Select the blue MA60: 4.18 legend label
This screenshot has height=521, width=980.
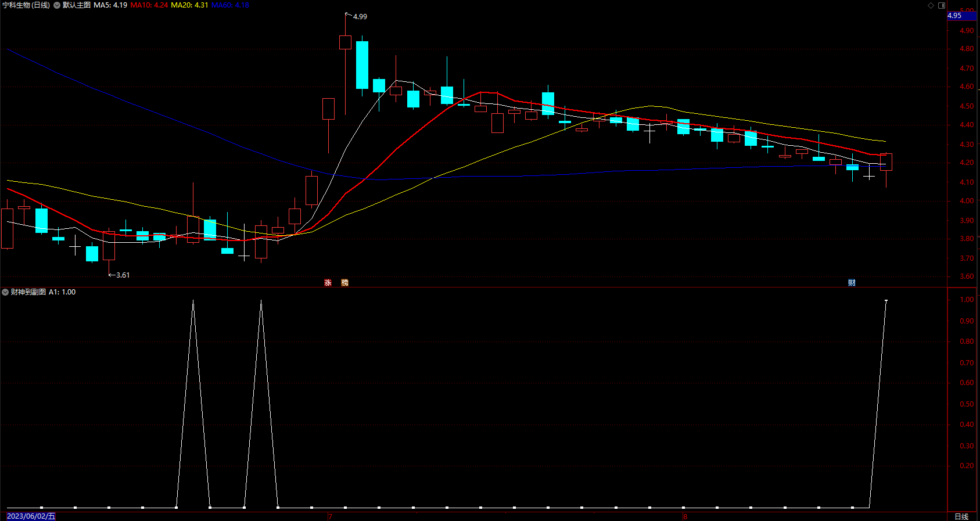point(230,5)
